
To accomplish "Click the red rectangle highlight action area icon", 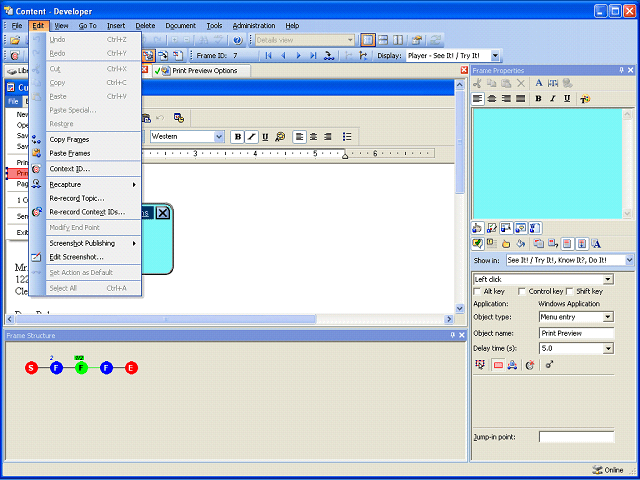I will tap(498, 365).
